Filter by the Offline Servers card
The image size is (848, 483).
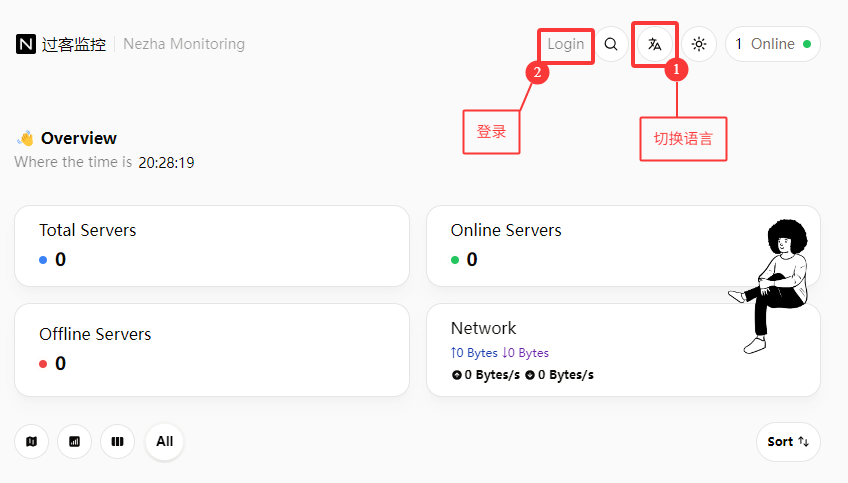tap(211, 350)
